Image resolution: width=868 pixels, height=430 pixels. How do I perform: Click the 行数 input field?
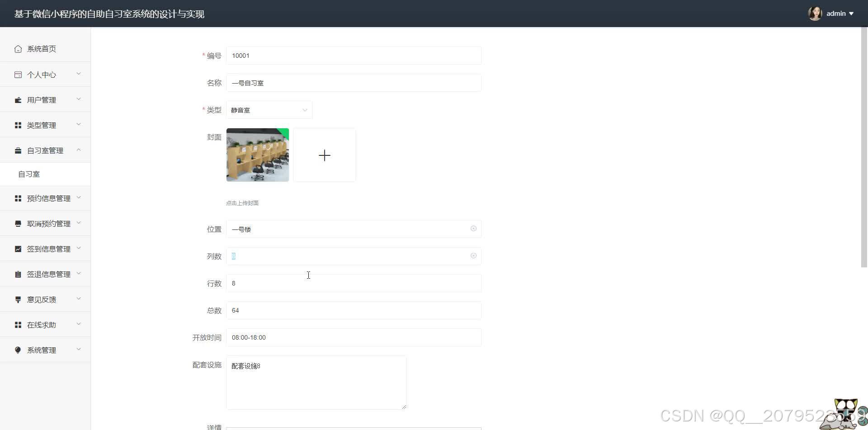pyautogui.click(x=354, y=283)
